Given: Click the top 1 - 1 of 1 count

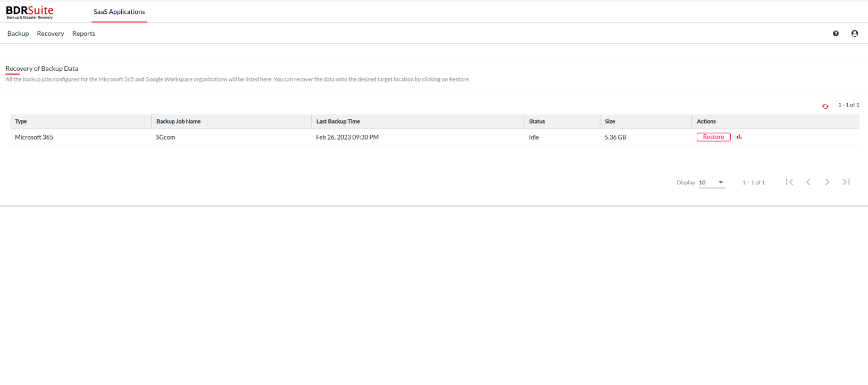Looking at the screenshot, I should pos(848,105).
